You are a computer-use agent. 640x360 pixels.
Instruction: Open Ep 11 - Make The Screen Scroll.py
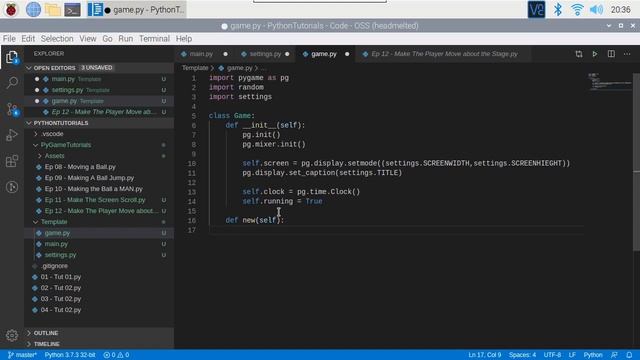tap(99, 200)
